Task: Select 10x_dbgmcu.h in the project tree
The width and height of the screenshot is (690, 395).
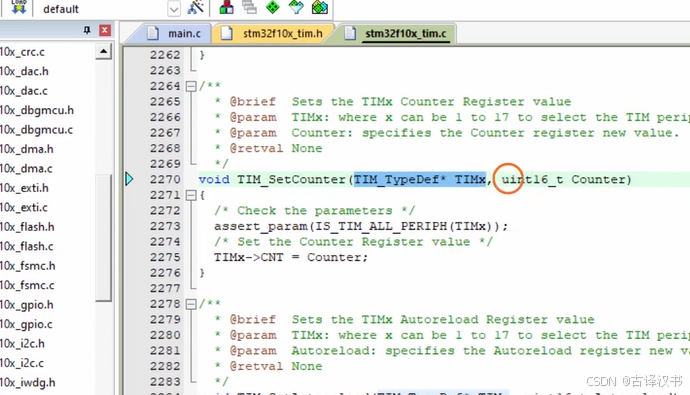Action: (37, 110)
